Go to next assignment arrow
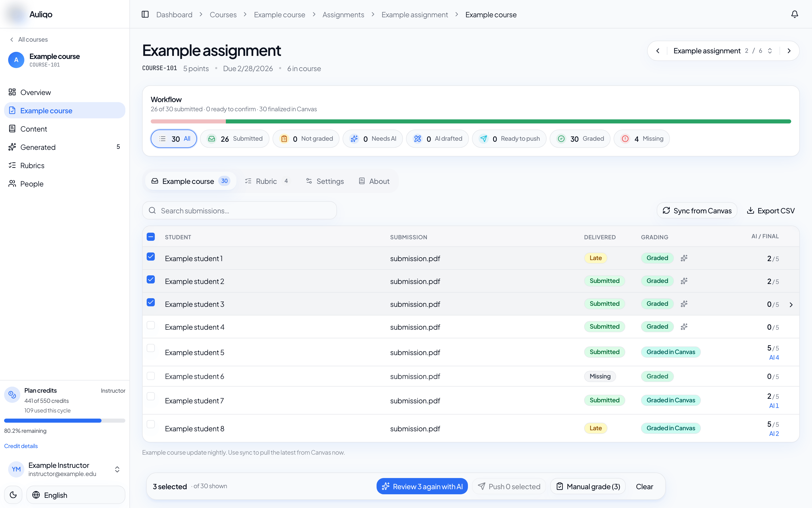The width and height of the screenshot is (812, 508). pyautogui.click(x=789, y=51)
